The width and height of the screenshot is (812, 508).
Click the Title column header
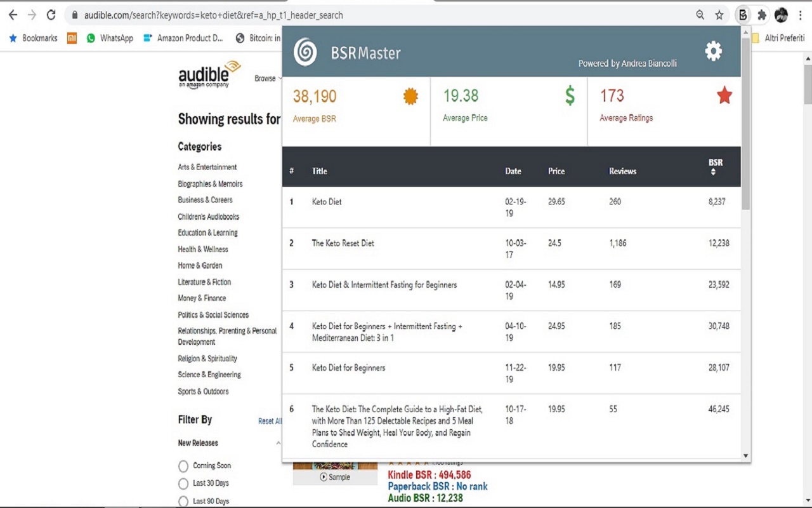[x=320, y=171]
